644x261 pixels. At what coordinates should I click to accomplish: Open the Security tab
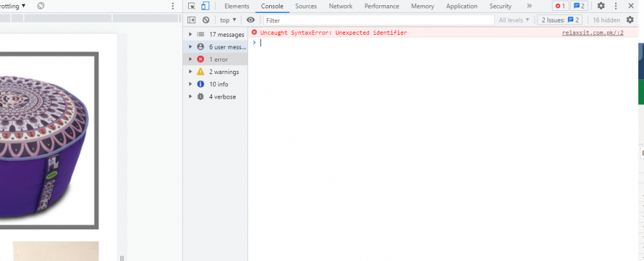click(x=500, y=6)
